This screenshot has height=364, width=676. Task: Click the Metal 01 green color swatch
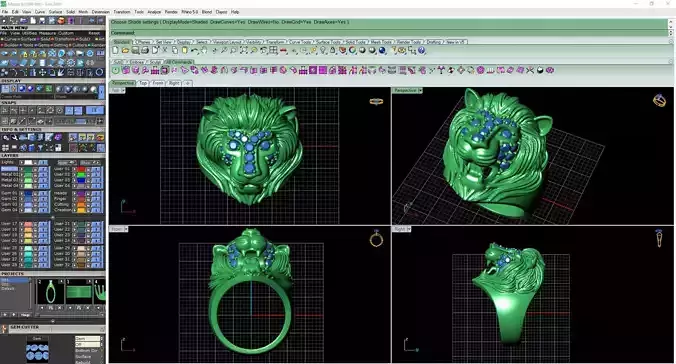point(28,169)
